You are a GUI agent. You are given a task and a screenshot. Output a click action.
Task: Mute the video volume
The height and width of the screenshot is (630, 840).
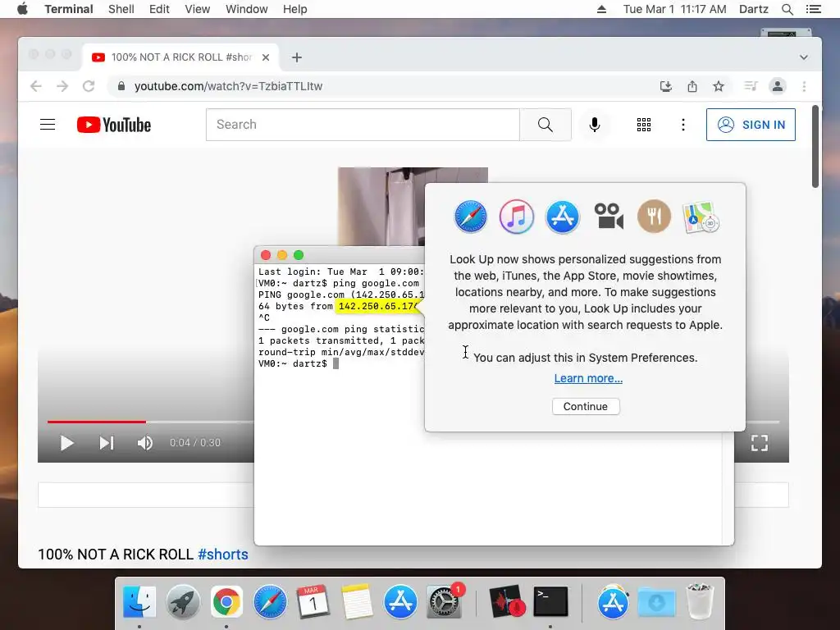click(144, 443)
